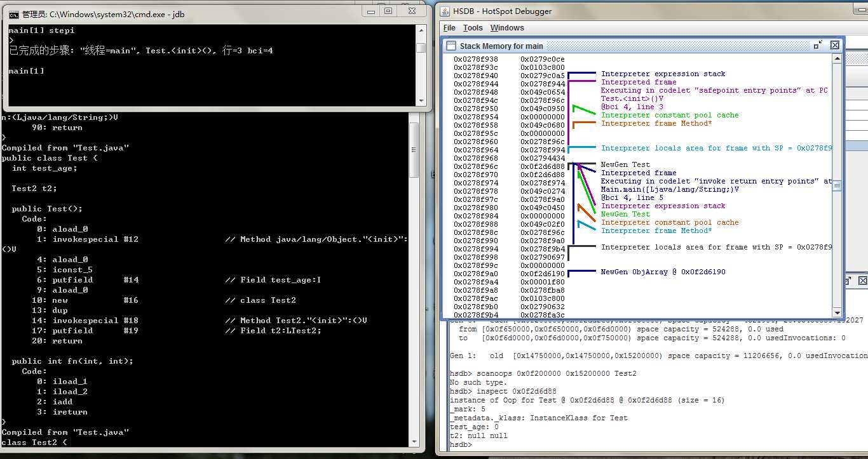Click the 'No such type.' console line
Image resolution: width=868 pixels, height=459 pixels.
(x=478, y=383)
